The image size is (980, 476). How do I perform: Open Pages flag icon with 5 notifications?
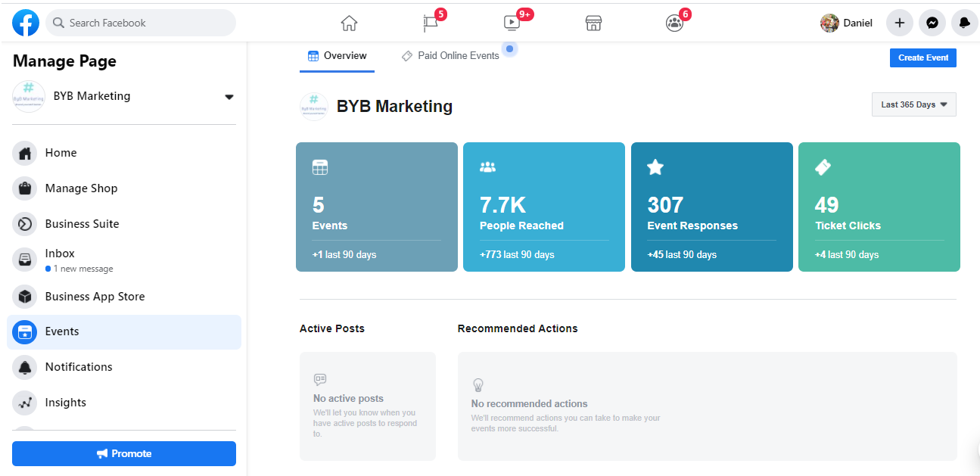pyautogui.click(x=431, y=23)
